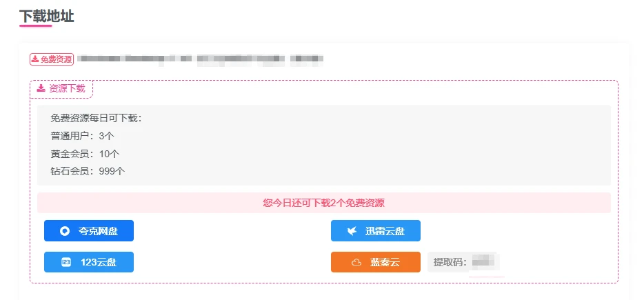This screenshot has height=300, width=644.
Task: Click the 下载地址 section heading
Action: [x=46, y=17]
